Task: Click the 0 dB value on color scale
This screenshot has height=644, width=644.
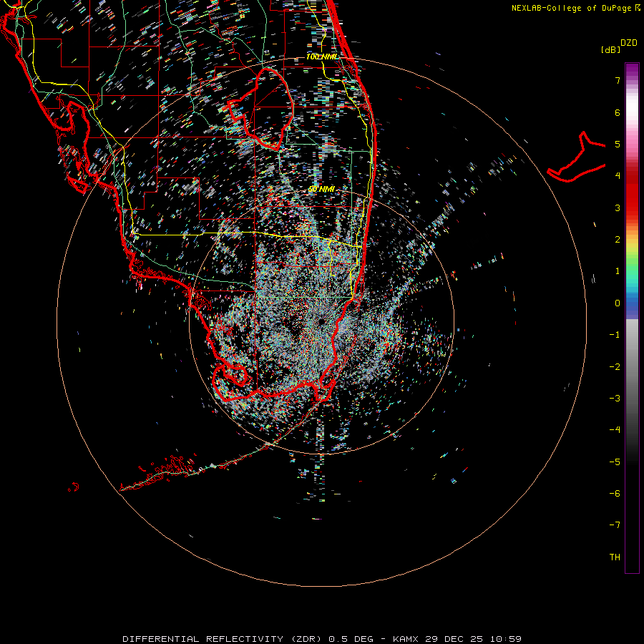Action: click(618, 303)
